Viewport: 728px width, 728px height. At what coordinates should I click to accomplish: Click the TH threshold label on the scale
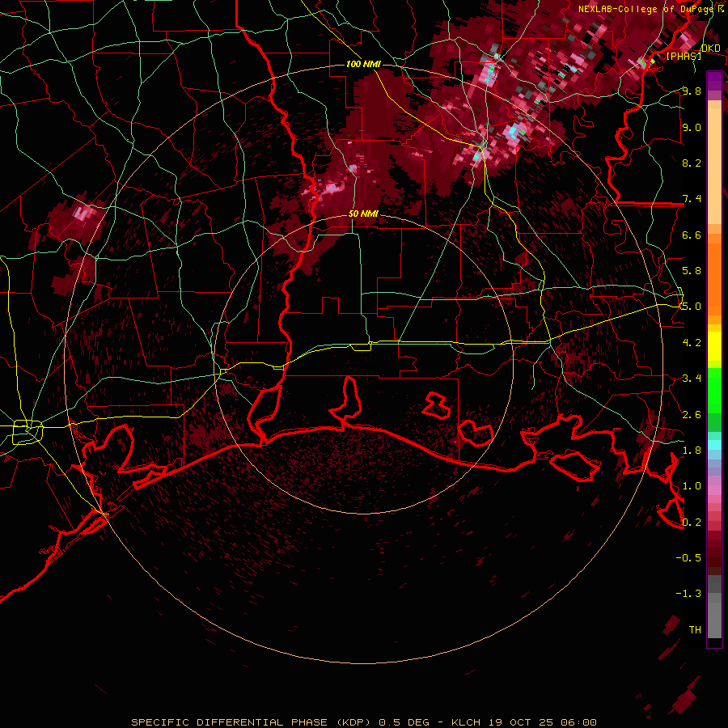point(695,630)
